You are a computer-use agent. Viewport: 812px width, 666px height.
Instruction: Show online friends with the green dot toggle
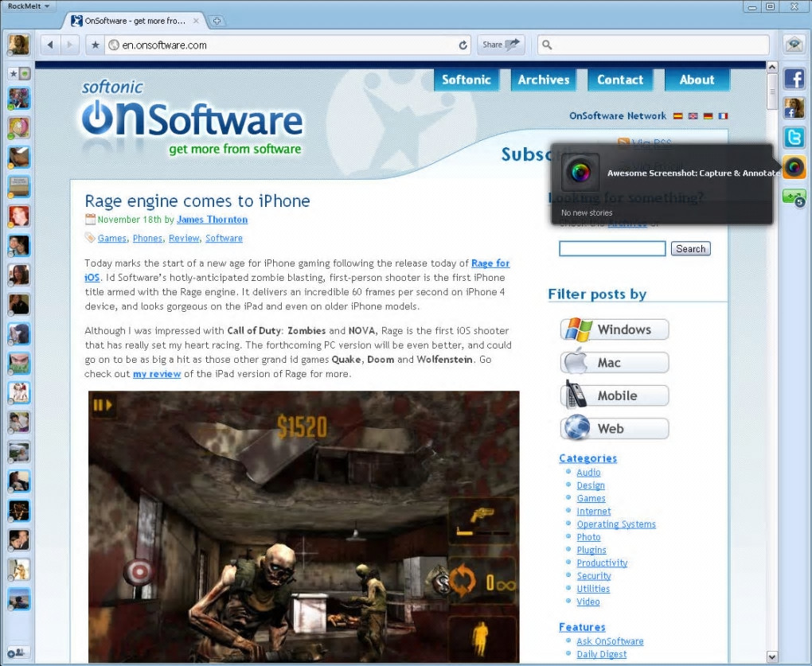25,73
